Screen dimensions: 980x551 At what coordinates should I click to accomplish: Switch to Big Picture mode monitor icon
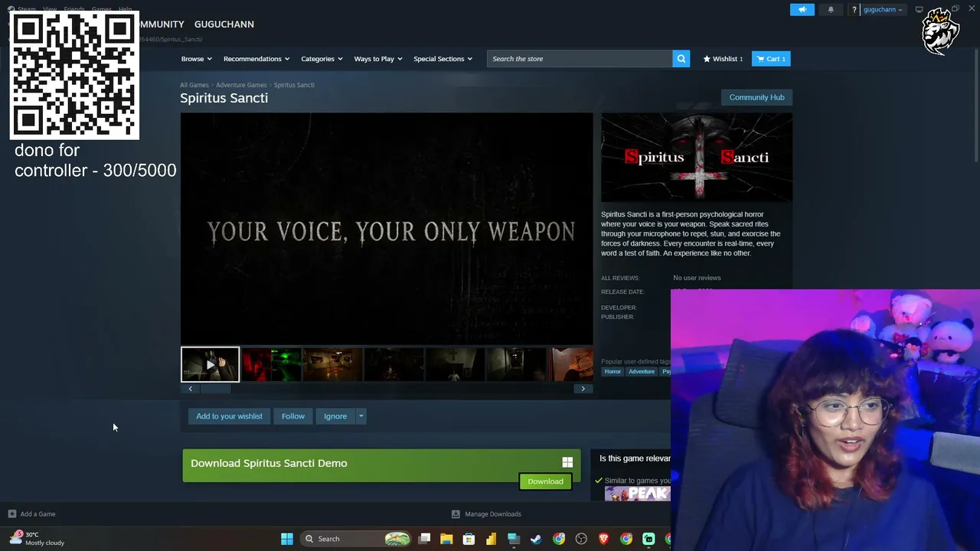point(920,10)
